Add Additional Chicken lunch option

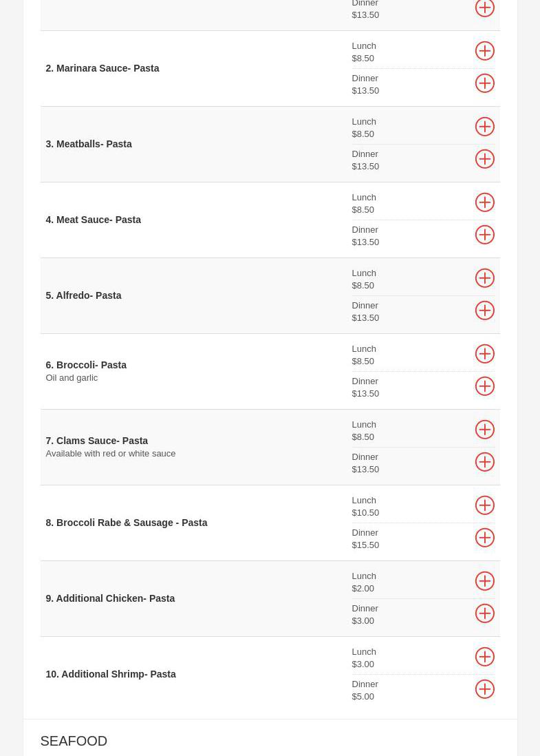click(x=484, y=581)
